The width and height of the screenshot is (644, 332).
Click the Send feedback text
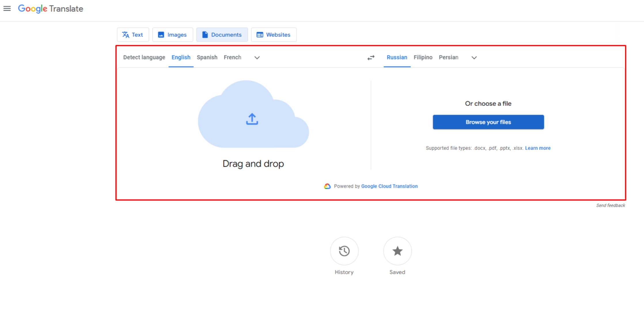tap(611, 205)
